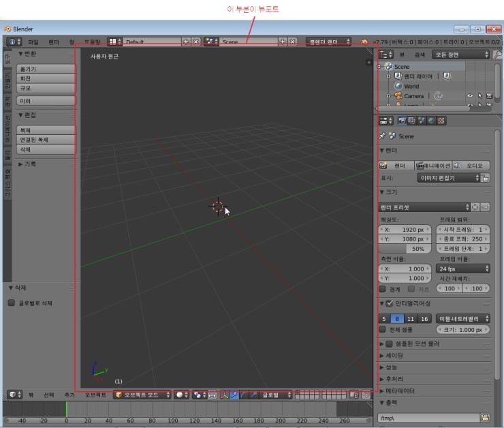
Task: Click the screen layout browse icon beside Default
Action: 114,42
